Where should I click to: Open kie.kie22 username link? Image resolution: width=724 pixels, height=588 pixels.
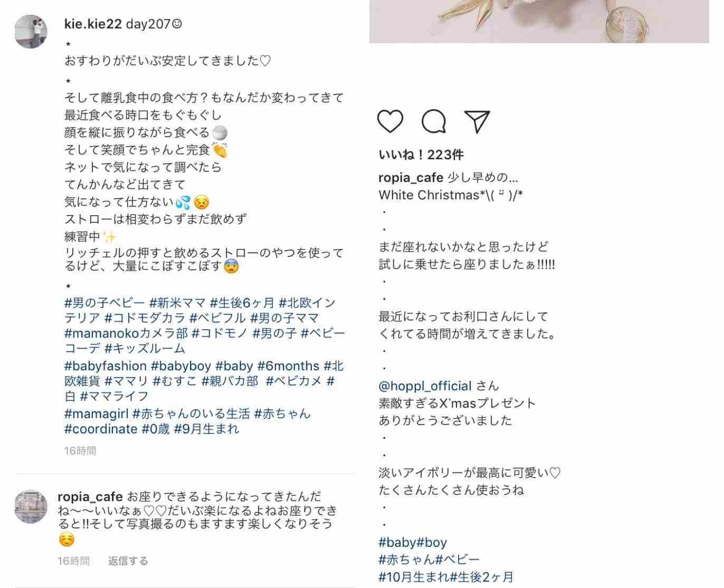(x=93, y=24)
